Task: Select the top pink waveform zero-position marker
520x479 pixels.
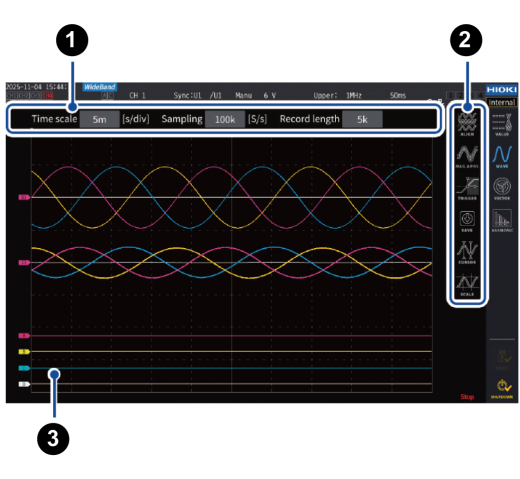Action: point(24,197)
